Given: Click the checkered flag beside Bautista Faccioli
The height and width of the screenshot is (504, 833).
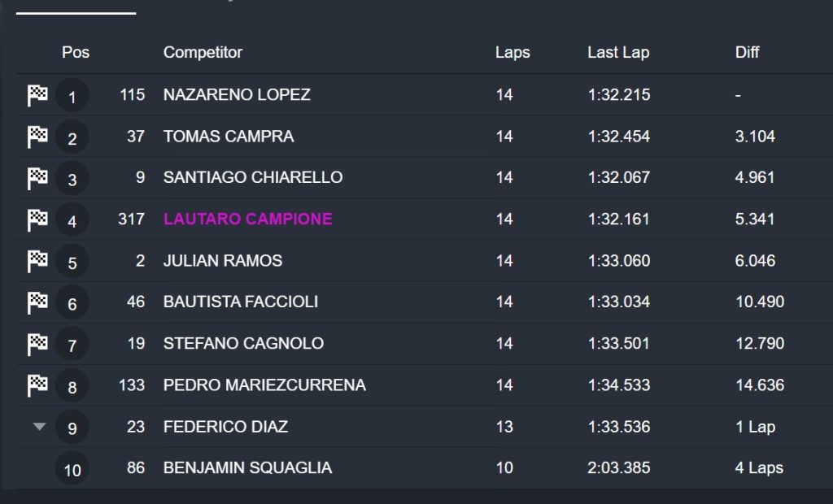Looking at the screenshot, I should click(x=37, y=302).
